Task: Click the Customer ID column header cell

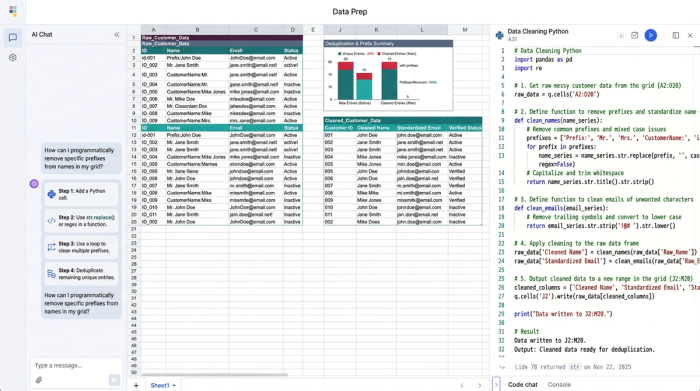Action: point(339,128)
